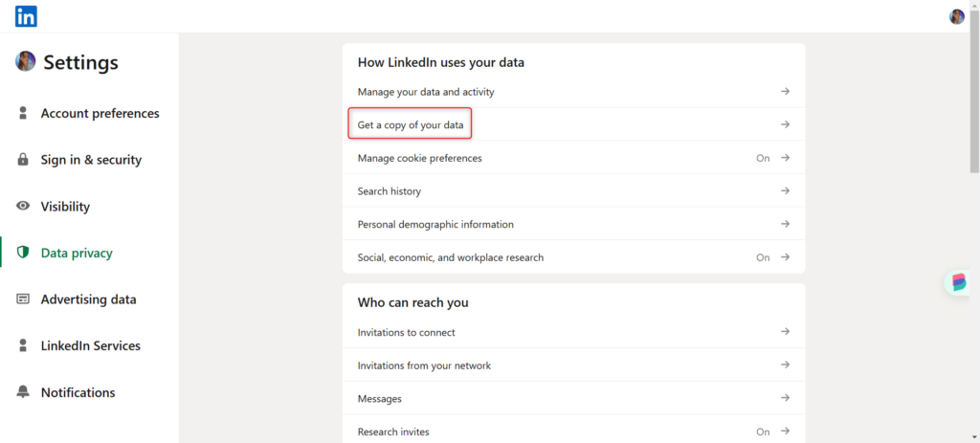Open Advertising data settings
This screenshot has height=443, width=980.
tap(89, 299)
